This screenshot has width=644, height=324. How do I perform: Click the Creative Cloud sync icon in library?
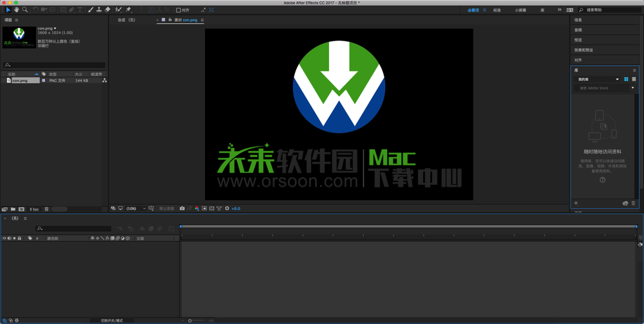625,204
